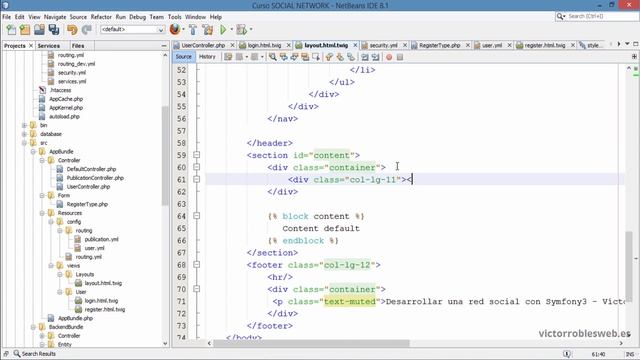Image resolution: width=640 pixels, height=360 pixels.
Task: Click the Build Project hammer icon
Action: click(193, 29)
